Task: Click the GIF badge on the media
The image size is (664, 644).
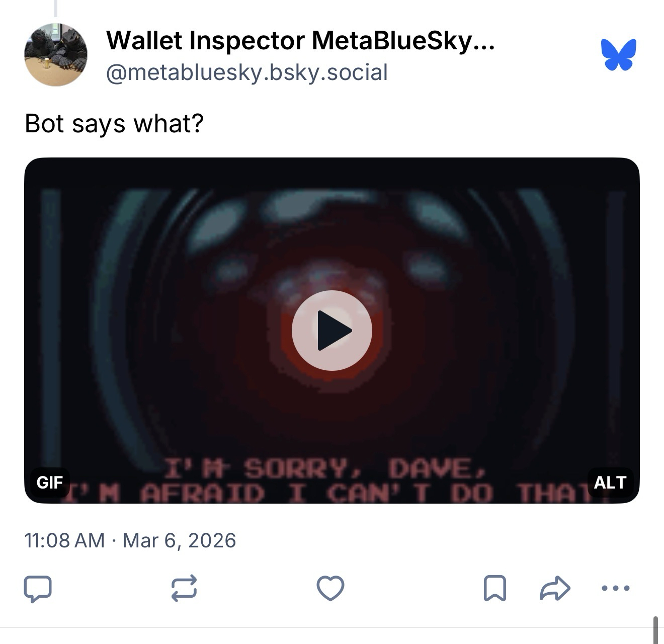Action: point(49,482)
